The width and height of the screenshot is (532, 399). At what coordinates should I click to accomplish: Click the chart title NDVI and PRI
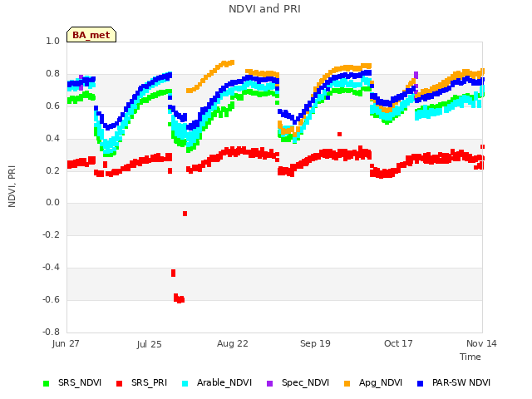click(264, 9)
